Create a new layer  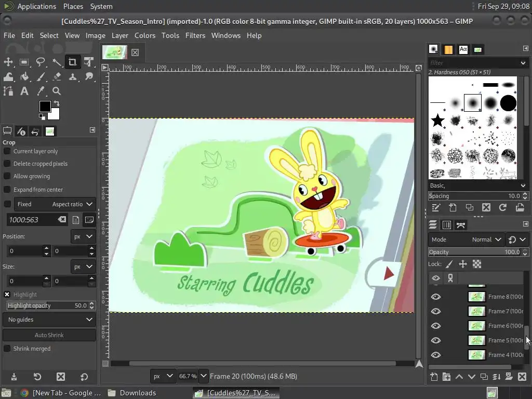tap(434, 377)
